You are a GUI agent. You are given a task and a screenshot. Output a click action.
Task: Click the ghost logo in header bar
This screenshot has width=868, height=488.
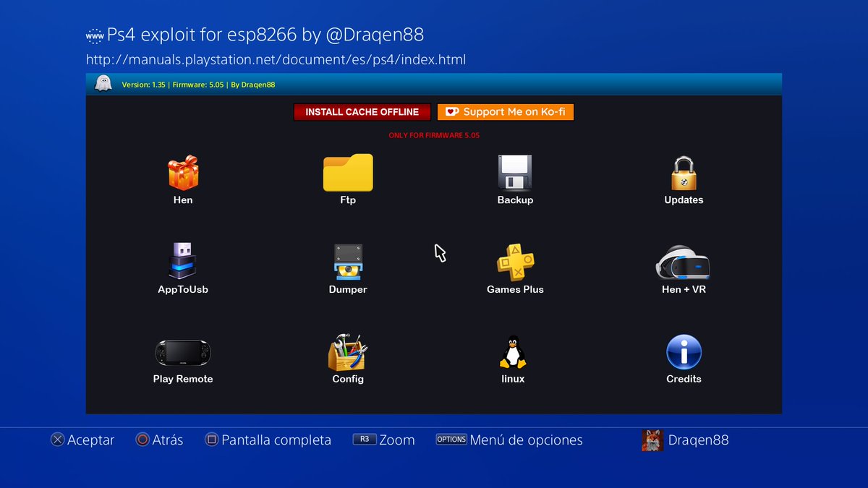pyautogui.click(x=103, y=83)
